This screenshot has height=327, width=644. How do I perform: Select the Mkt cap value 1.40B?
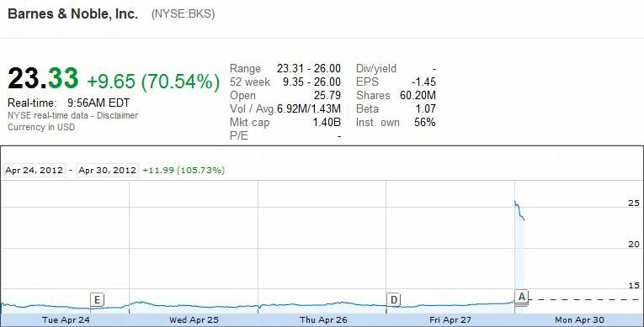coord(327,122)
